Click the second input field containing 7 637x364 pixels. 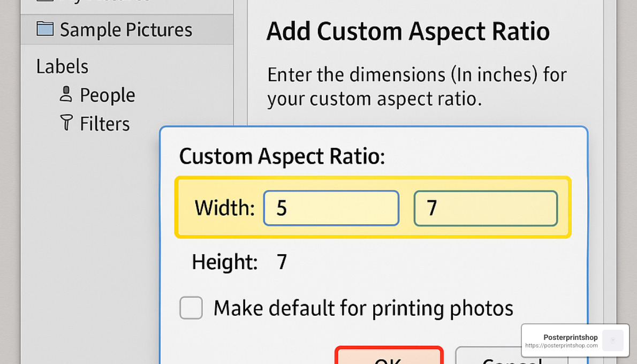pyautogui.click(x=486, y=208)
